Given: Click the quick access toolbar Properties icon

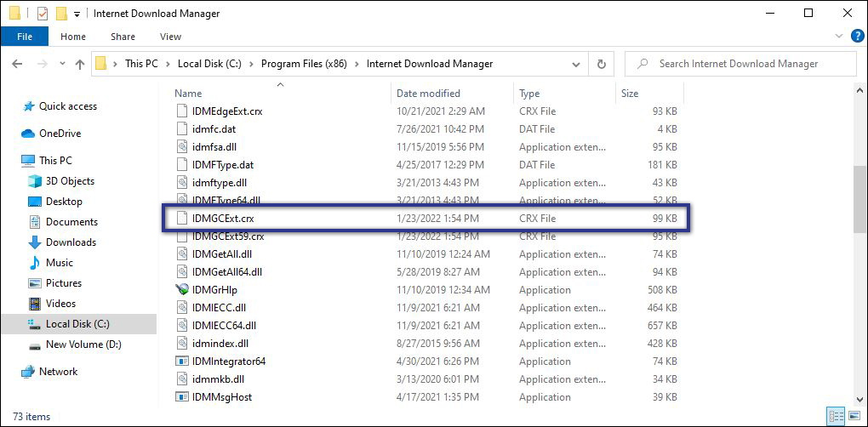Looking at the screenshot, I should click(x=43, y=13).
